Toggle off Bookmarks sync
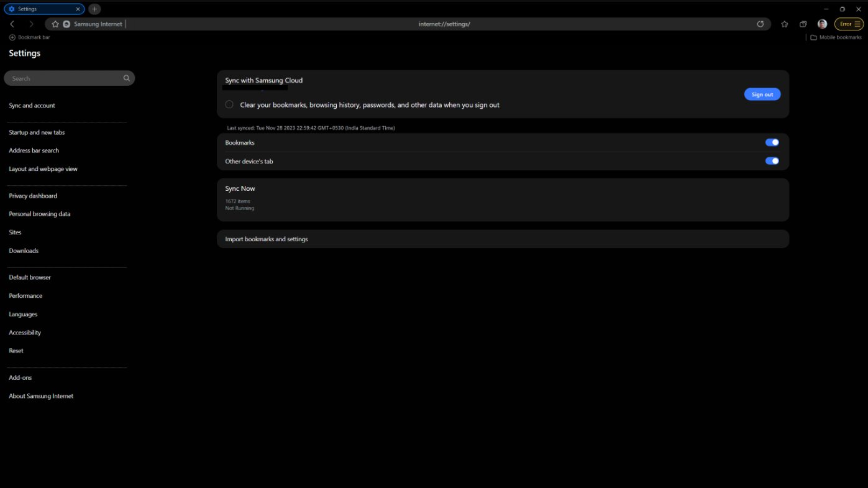 [772, 142]
